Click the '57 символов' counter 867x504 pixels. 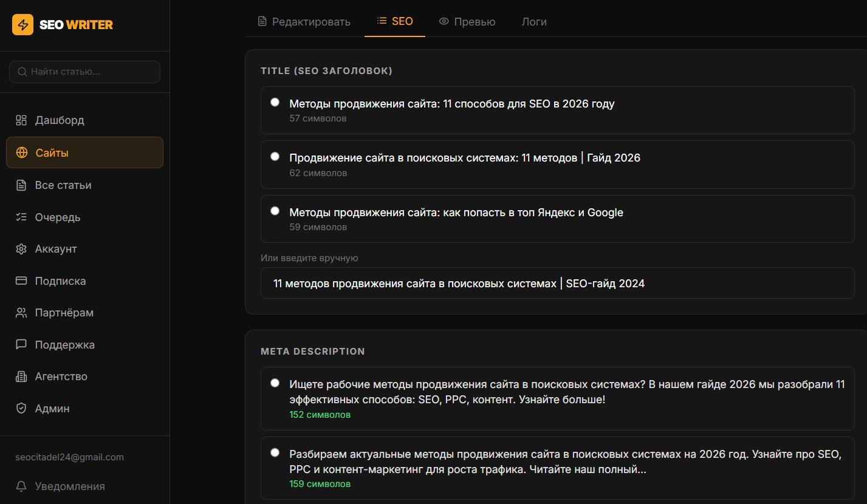click(x=318, y=118)
